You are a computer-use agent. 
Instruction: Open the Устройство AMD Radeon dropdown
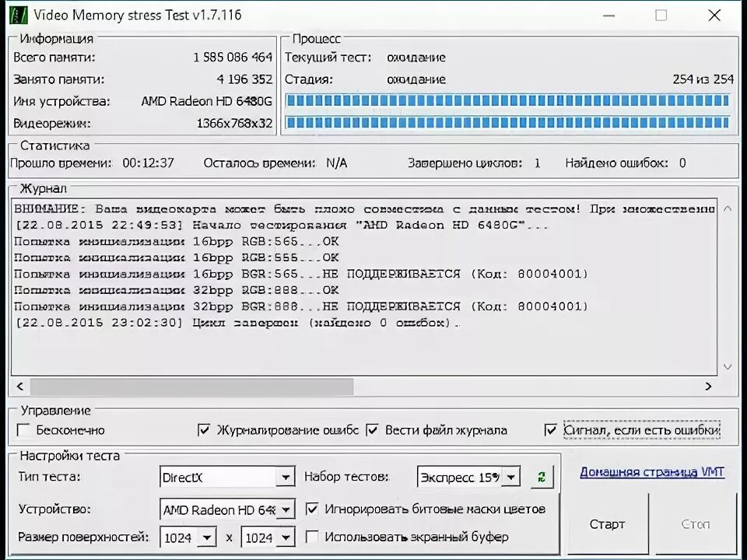pyautogui.click(x=286, y=510)
